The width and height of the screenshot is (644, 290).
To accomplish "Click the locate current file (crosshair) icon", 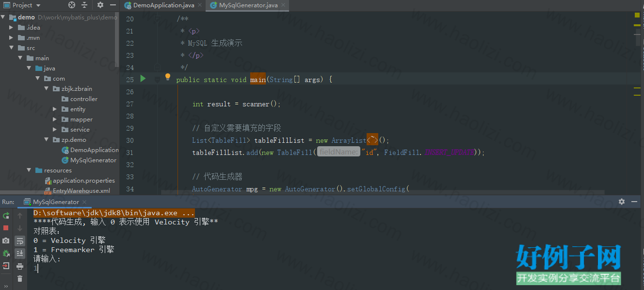I will click(72, 5).
